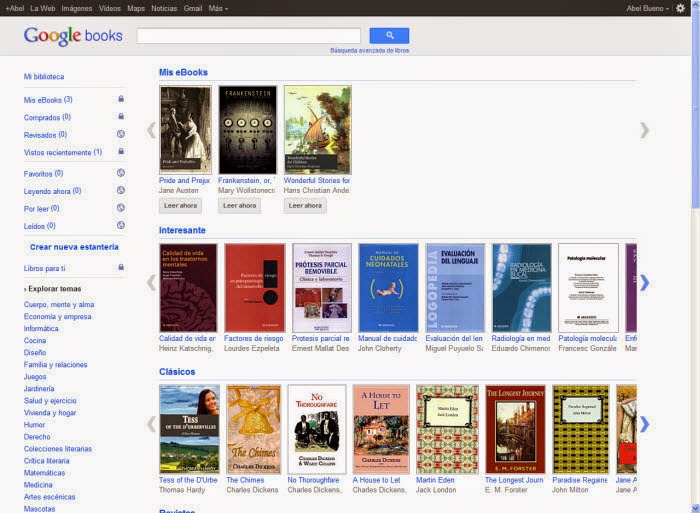Open The Longest Journey cover

click(x=515, y=429)
